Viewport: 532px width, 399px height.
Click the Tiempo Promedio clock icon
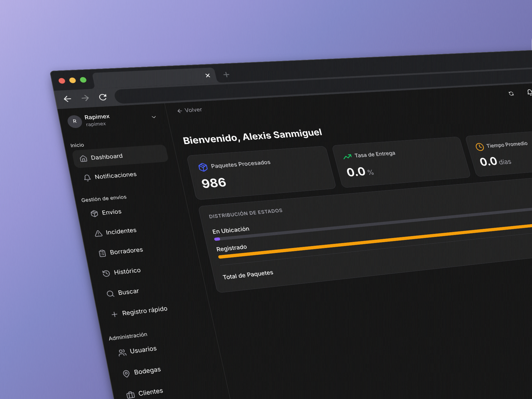[480, 147]
